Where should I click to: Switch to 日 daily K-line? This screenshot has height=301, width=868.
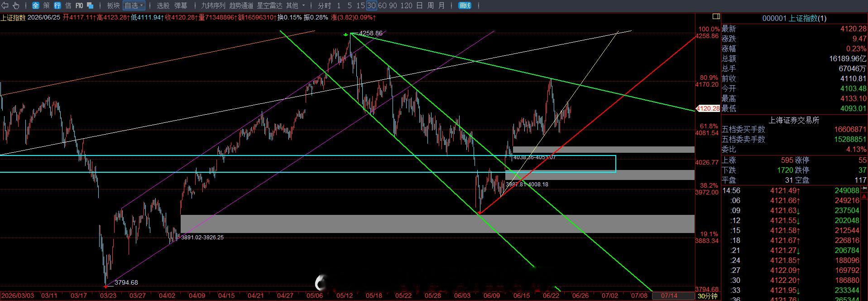click(419, 5)
